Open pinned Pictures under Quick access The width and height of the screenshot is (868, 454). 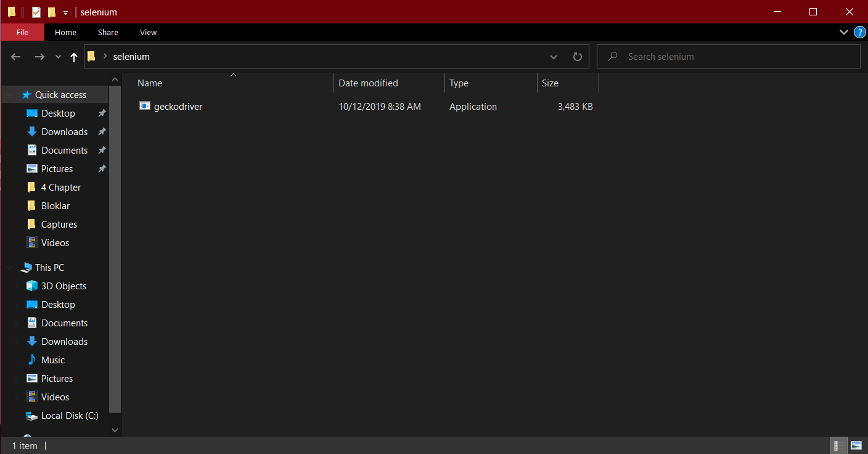tap(57, 168)
